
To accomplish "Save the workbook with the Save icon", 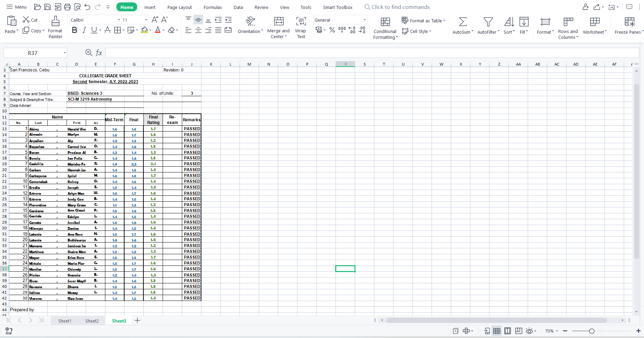I will 48,7.
